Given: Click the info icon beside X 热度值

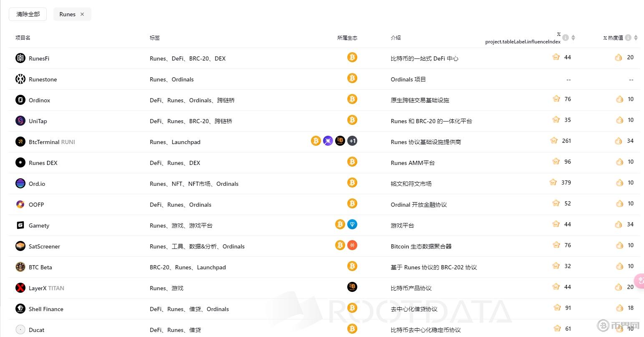Looking at the screenshot, I should pos(628,38).
